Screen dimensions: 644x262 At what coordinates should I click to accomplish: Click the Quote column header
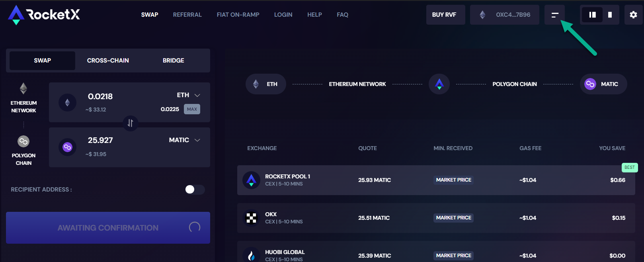367,148
